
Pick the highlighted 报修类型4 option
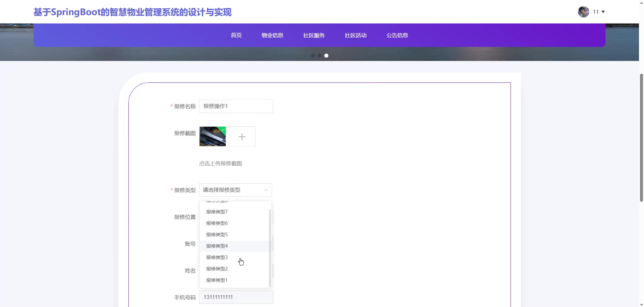217,246
